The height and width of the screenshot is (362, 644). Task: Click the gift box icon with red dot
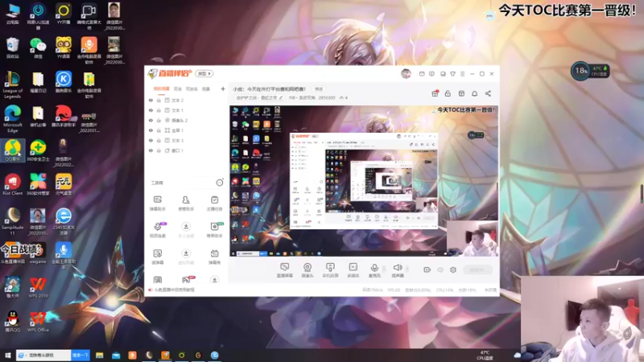point(435,93)
